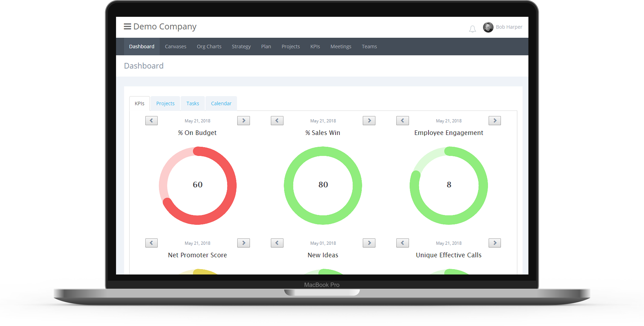Screen dimensions: 644x326
Task: Go to previous date for % On Budget
Action: click(x=151, y=121)
